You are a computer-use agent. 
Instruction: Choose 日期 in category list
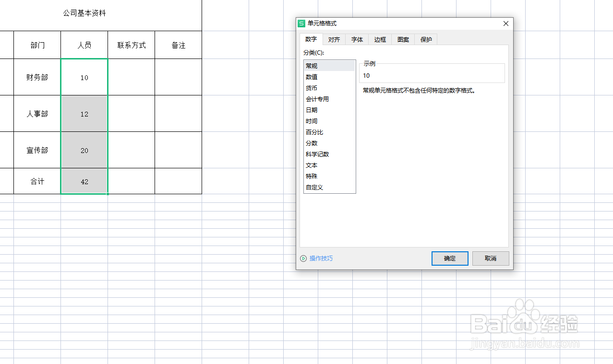click(329, 110)
